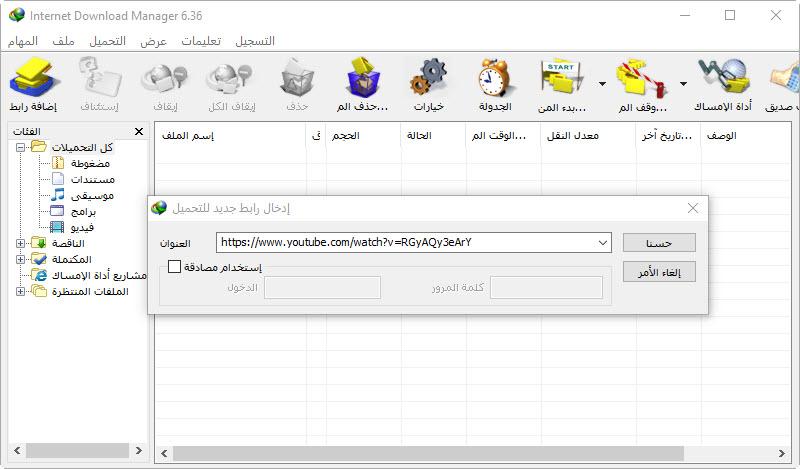This screenshot has height=469, width=800.
Task: Expand الملفات المنتظرة (Queues) tree node
Action: (20, 291)
